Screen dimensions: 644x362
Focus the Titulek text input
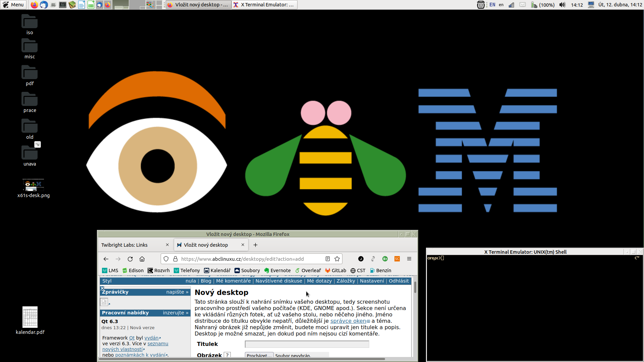pos(307,344)
